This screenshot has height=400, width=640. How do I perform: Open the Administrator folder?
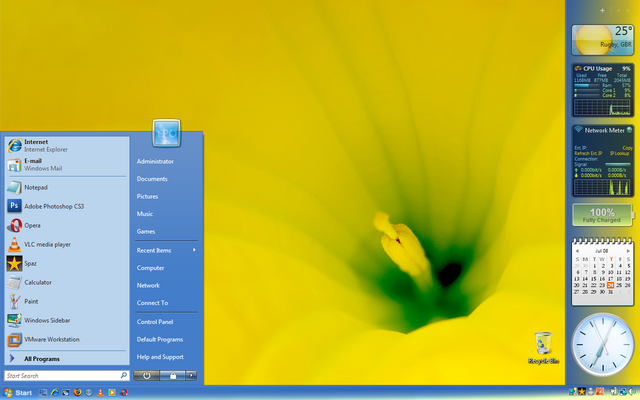coord(155,161)
